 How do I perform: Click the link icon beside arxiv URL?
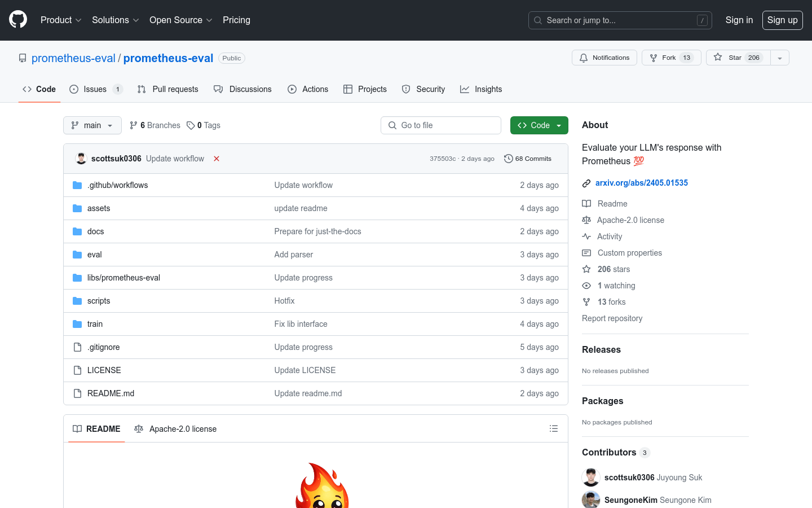(x=586, y=183)
